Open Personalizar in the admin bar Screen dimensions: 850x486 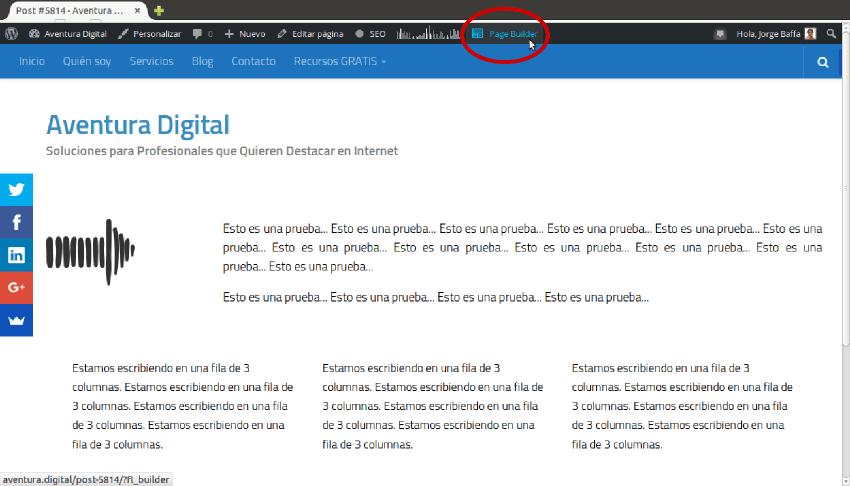[149, 33]
